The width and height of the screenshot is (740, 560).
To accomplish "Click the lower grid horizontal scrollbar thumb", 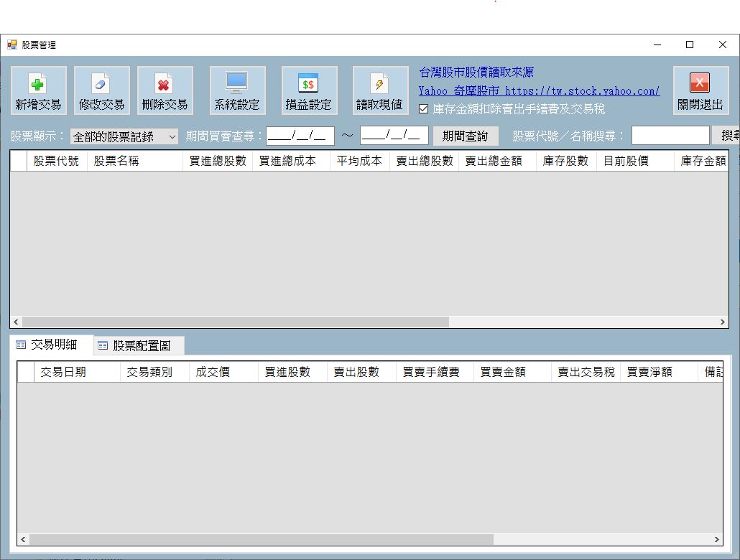I will click(262, 539).
